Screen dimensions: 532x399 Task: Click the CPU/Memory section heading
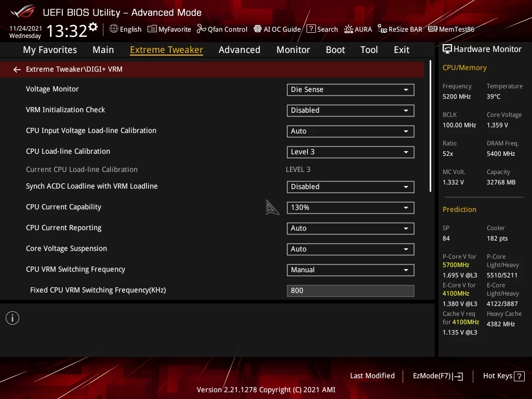[x=464, y=68]
